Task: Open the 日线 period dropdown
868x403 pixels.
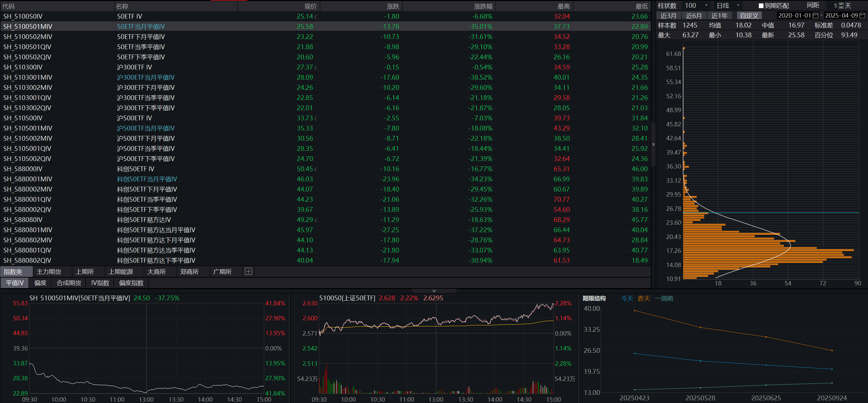Action: [x=738, y=6]
